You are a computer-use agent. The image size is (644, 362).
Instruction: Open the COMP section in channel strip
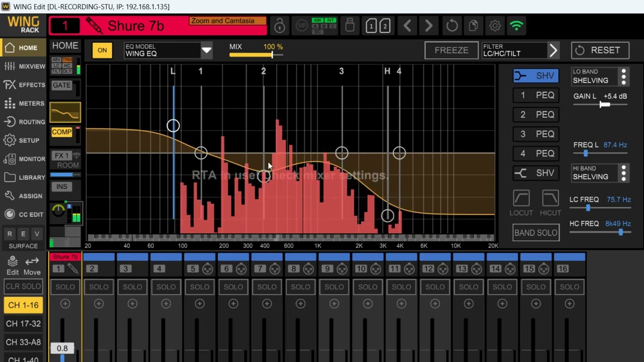coord(62,132)
